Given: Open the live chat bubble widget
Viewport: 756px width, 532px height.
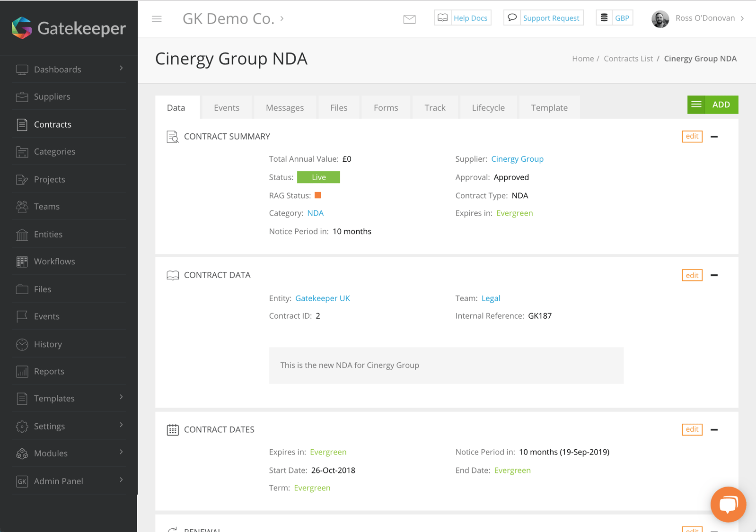Looking at the screenshot, I should (x=728, y=504).
